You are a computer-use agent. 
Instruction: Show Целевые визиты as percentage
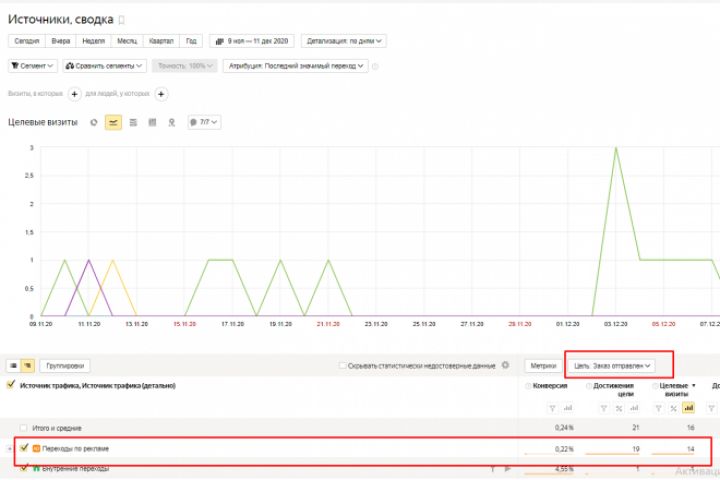(x=674, y=408)
